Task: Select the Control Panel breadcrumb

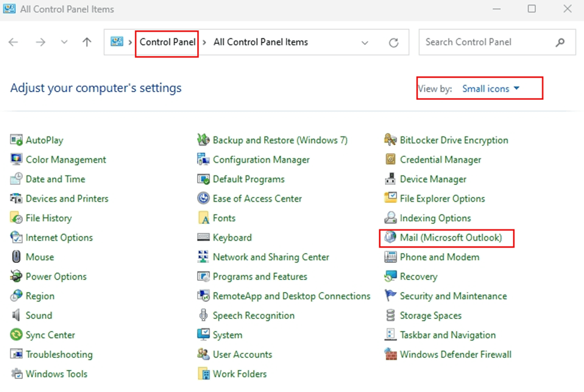Action: (x=167, y=42)
